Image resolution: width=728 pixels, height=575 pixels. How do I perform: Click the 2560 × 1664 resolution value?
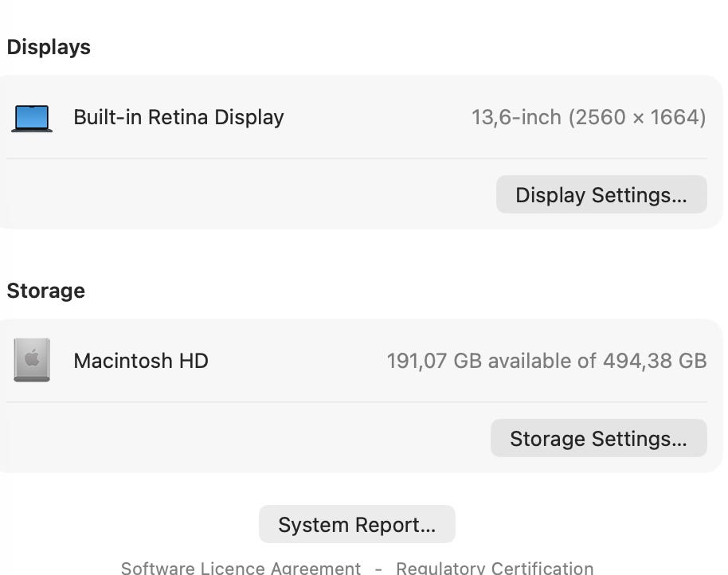[637, 118]
